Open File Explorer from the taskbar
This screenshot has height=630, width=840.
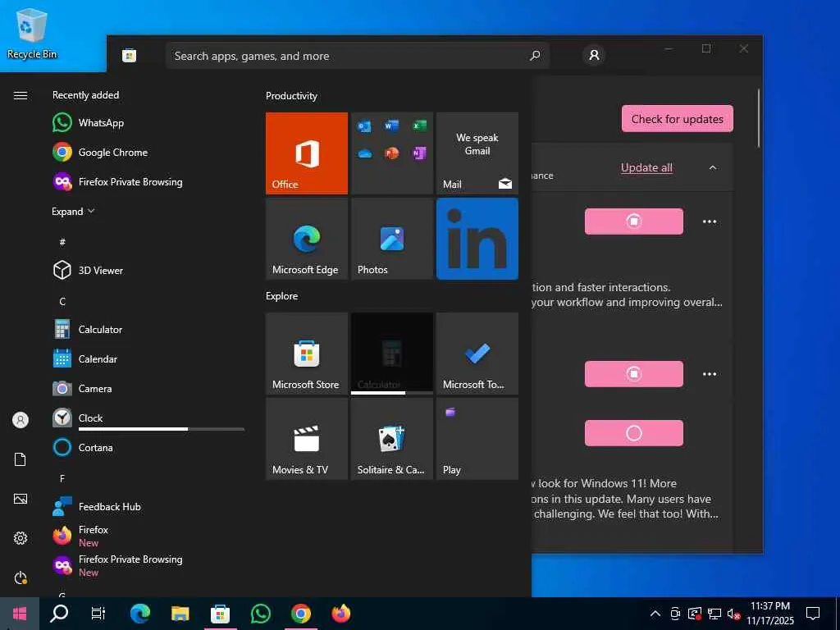[x=180, y=614]
